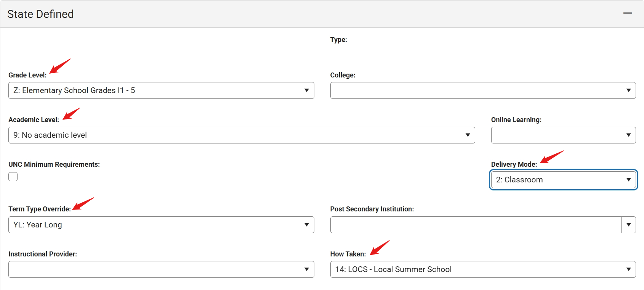Expand the Academic Level dropdown
Screen dimensions: 644x290
coord(242,135)
